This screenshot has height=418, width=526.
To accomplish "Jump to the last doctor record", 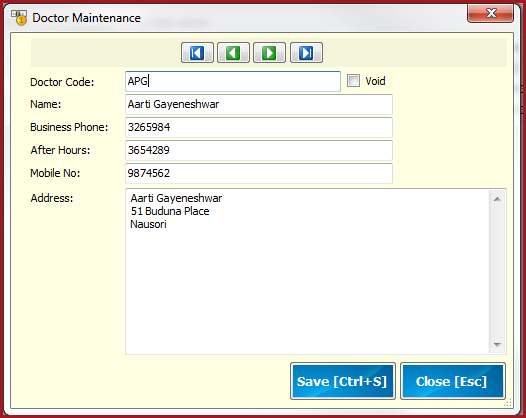I will pos(306,53).
